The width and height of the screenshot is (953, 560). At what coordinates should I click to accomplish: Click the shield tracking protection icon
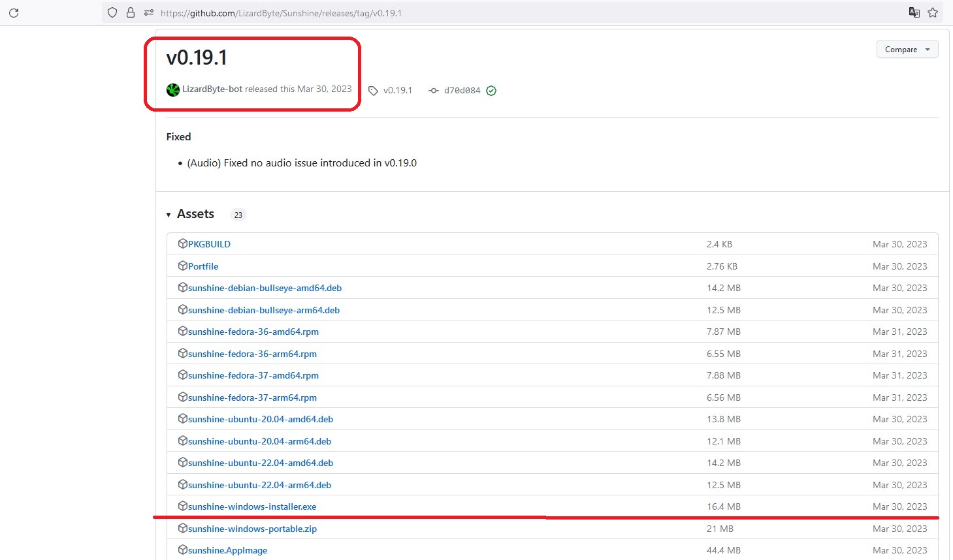pos(112,12)
